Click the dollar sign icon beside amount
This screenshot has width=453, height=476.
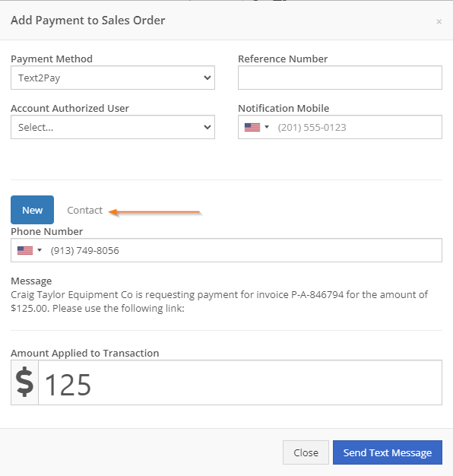24,382
